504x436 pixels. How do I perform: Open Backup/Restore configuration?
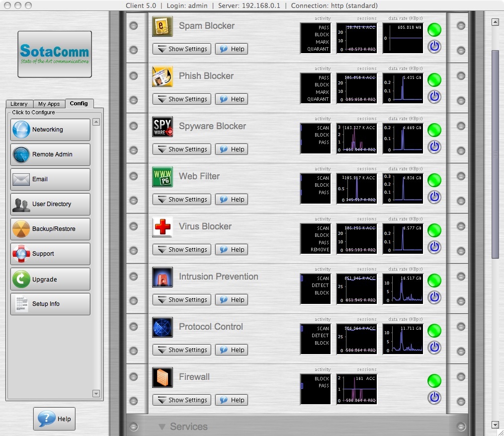click(51, 229)
